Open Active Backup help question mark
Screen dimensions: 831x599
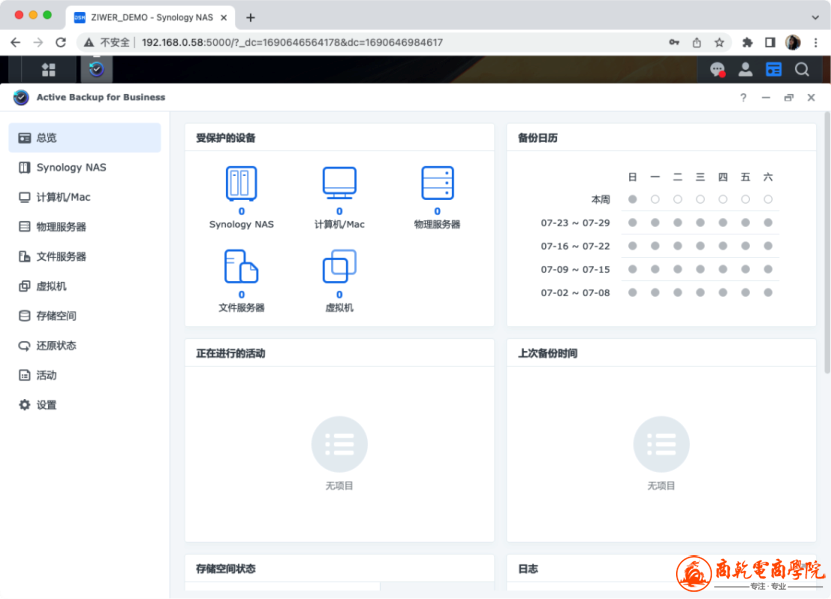(743, 98)
